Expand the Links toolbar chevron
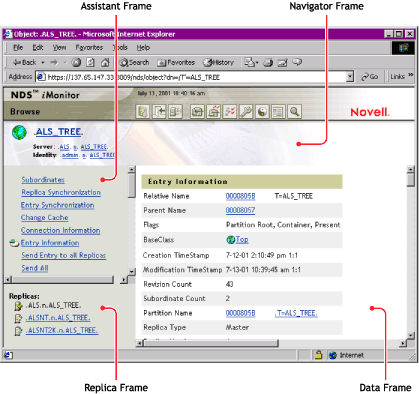Viewport: 419px width, 394px height. (x=410, y=75)
